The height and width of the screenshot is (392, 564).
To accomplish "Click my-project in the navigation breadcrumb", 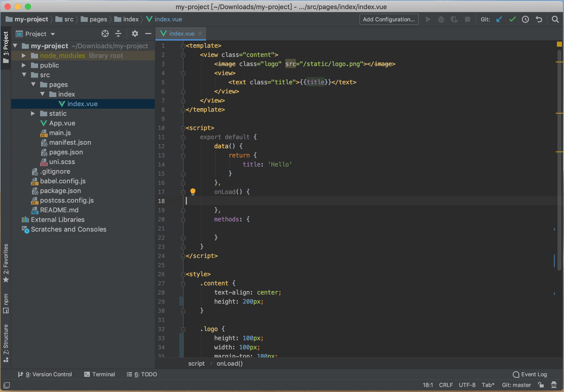I will click(27, 19).
